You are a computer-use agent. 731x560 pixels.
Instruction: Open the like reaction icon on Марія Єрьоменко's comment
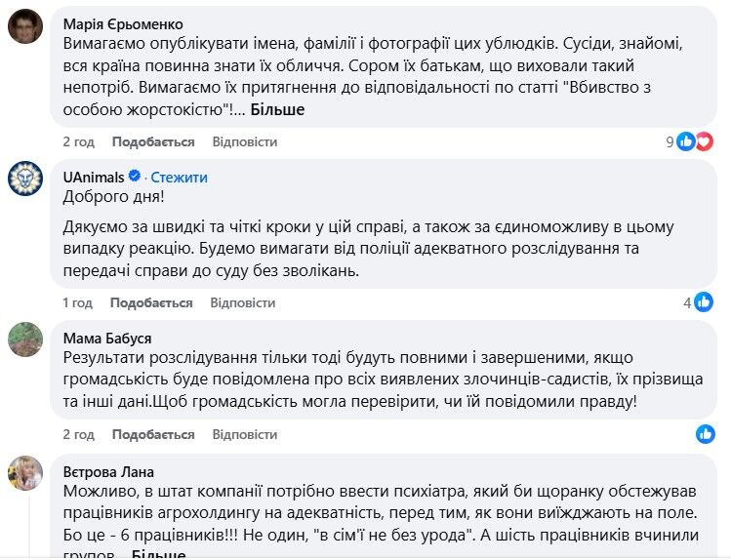click(x=686, y=141)
